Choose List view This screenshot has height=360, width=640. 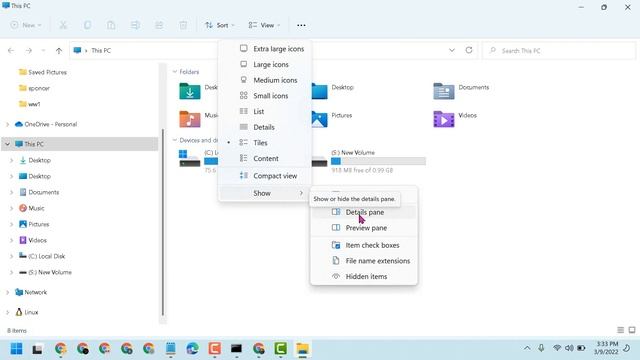tap(265, 111)
